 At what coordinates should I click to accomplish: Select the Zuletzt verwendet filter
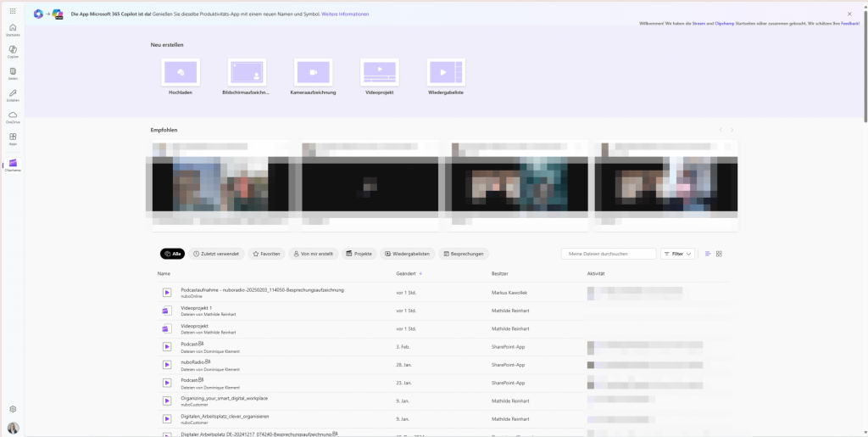216,254
